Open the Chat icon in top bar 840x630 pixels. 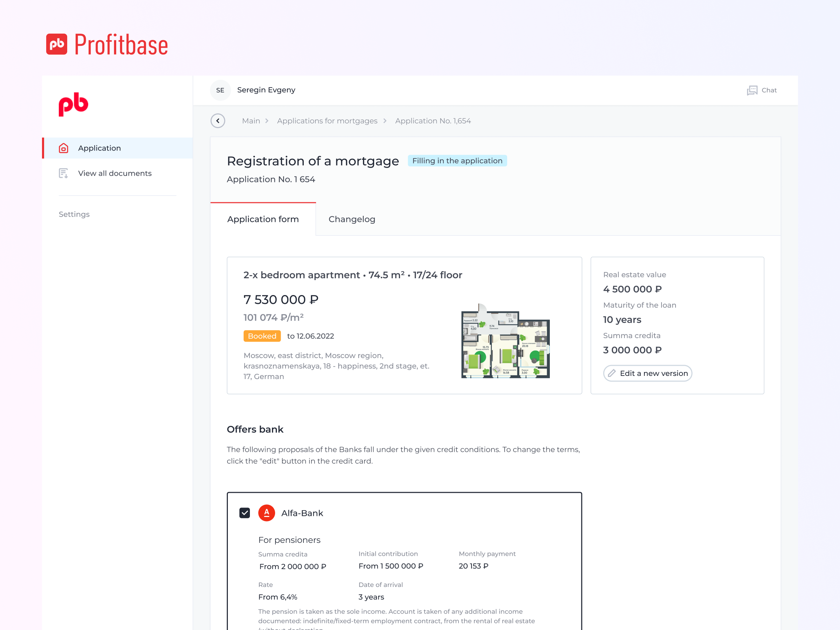(751, 90)
